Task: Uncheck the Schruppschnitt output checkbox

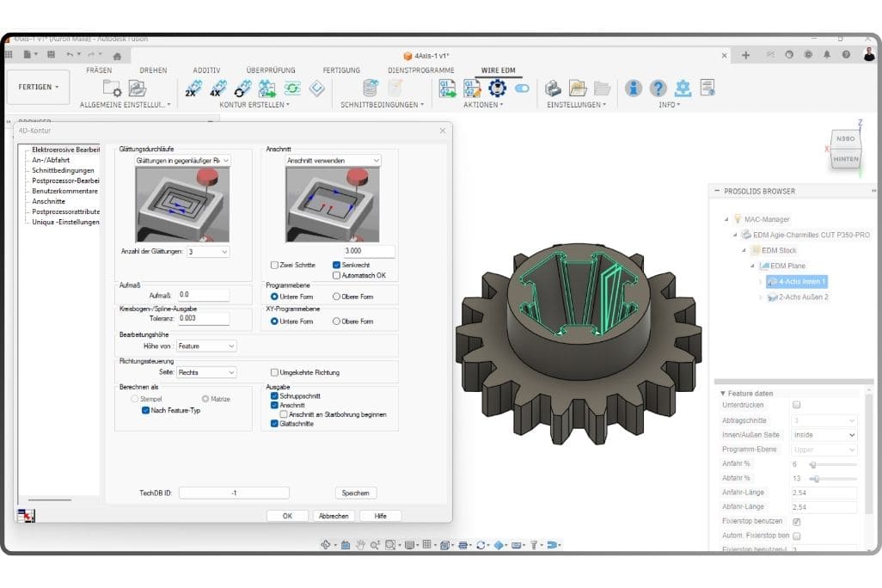Action: [x=274, y=396]
